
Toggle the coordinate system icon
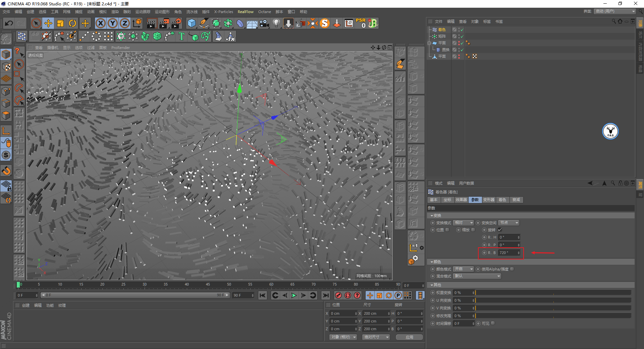coord(137,23)
